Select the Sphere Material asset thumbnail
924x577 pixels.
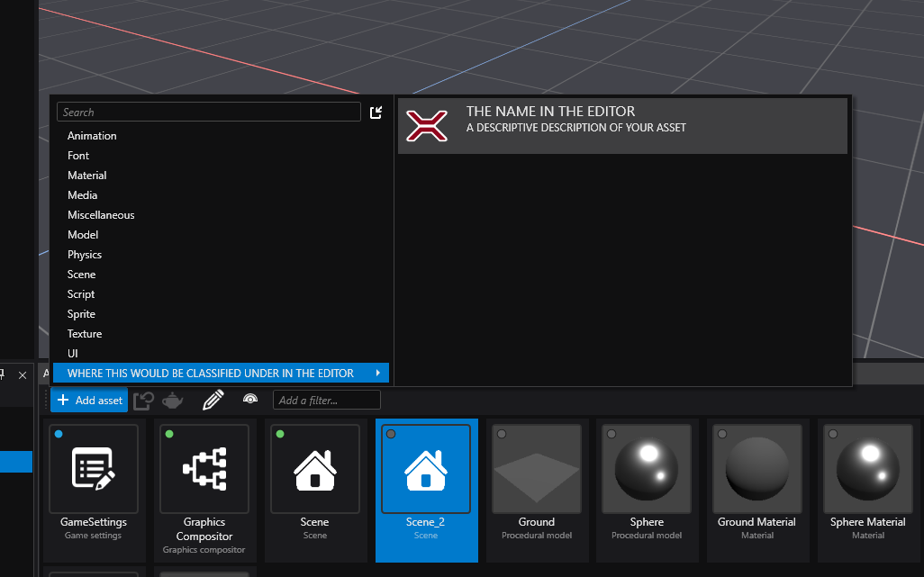tap(867, 469)
